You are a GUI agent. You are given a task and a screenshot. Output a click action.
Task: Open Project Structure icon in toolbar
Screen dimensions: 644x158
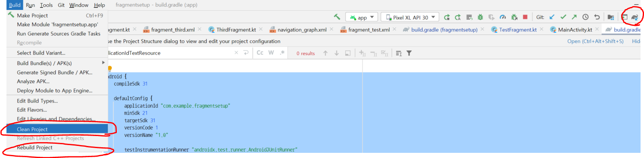point(610,17)
